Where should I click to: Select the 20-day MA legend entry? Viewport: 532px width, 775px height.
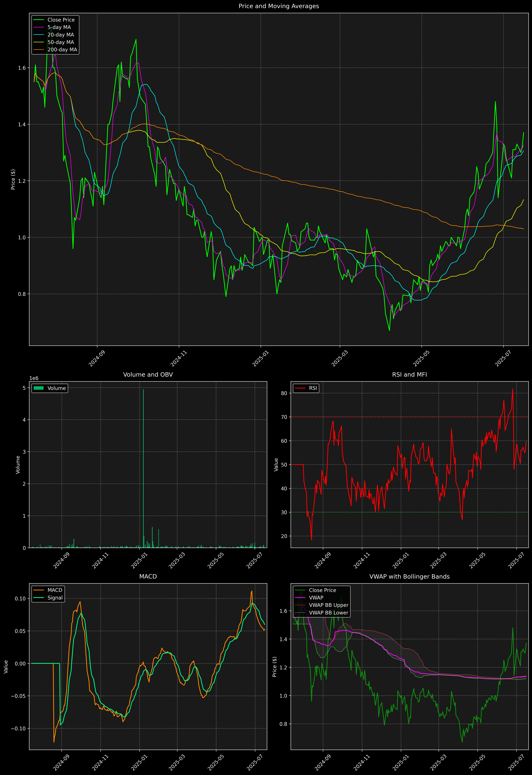55,35
